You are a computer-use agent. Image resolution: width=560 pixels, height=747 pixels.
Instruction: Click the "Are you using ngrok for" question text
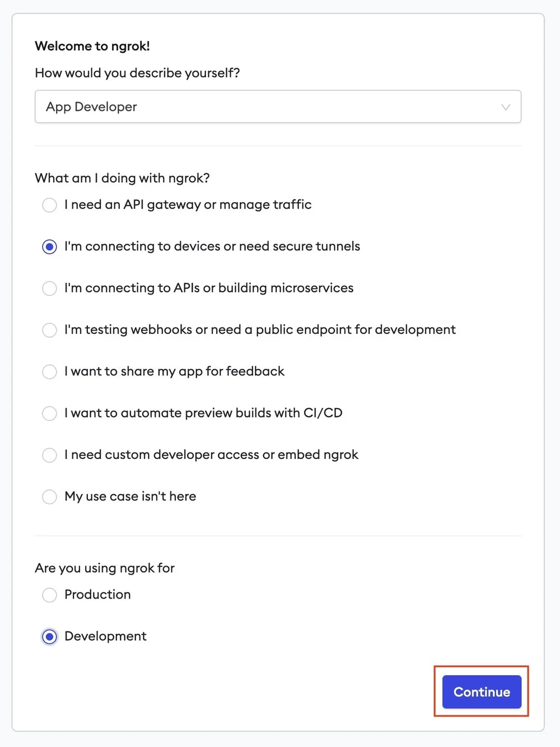105,568
